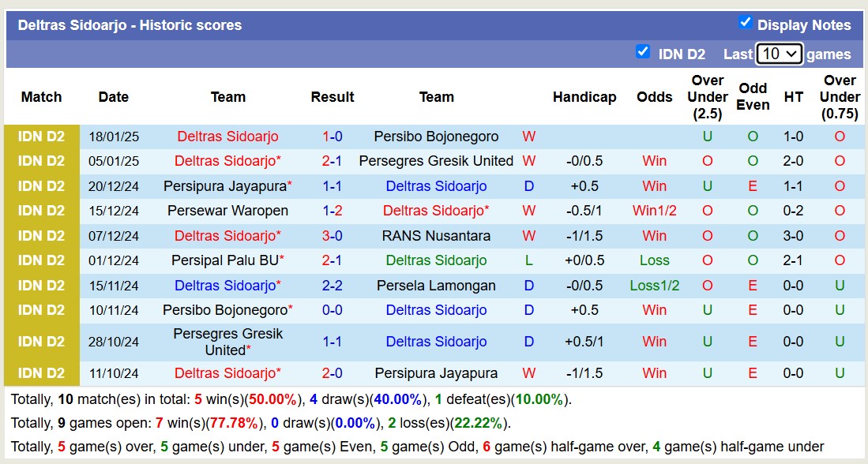Click the Handicap column header
Screen dimensions: 868x464
(x=584, y=97)
